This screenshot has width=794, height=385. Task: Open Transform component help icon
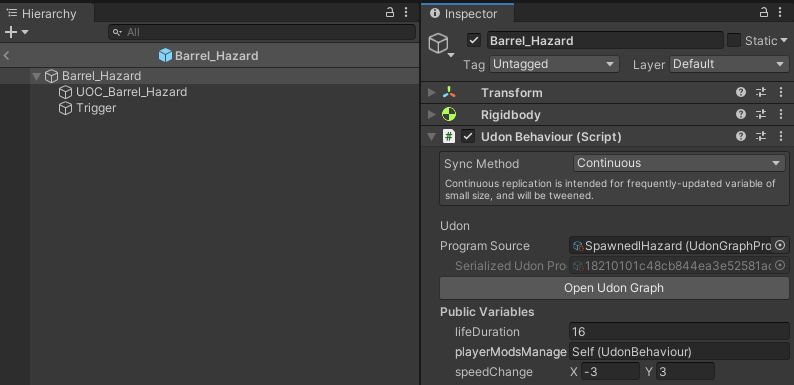click(x=741, y=92)
